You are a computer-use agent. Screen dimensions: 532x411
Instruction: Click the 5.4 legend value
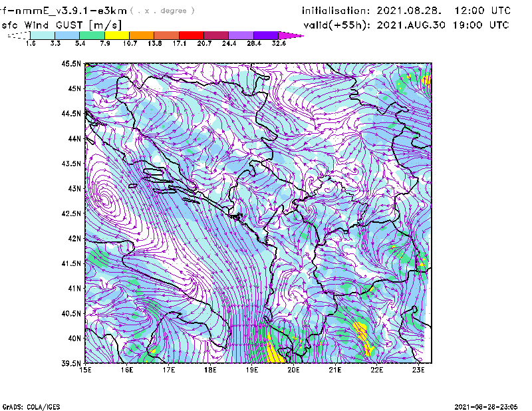click(x=80, y=43)
